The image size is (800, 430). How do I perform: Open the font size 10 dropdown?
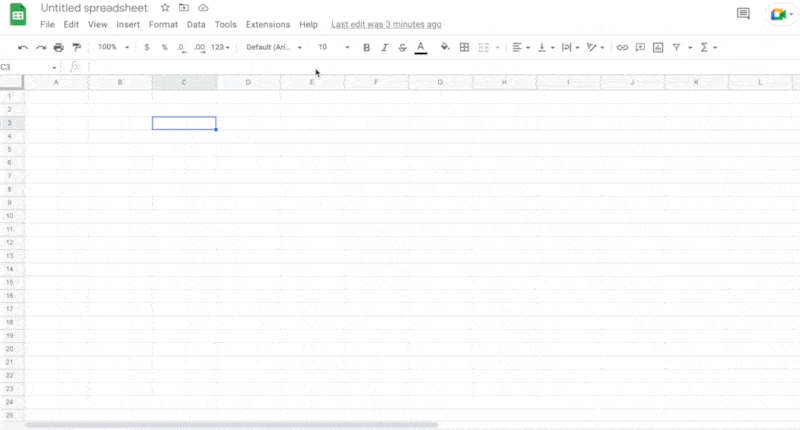[334, 47]
